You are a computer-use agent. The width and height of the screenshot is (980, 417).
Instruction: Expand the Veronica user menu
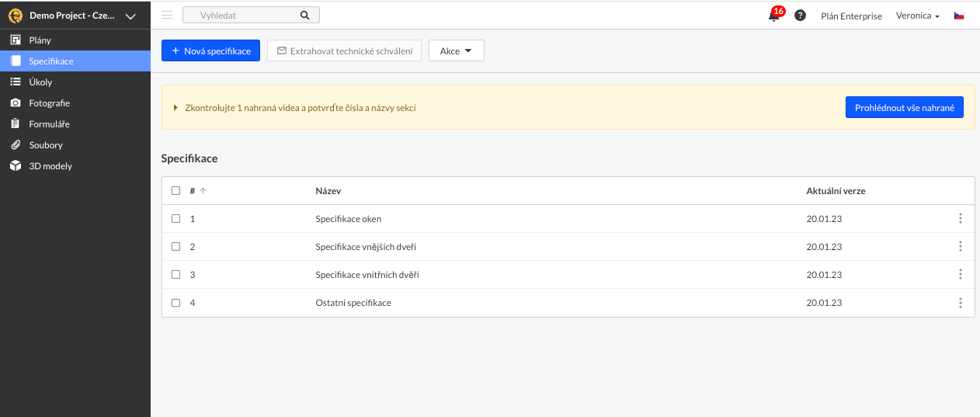coord(917,16)
